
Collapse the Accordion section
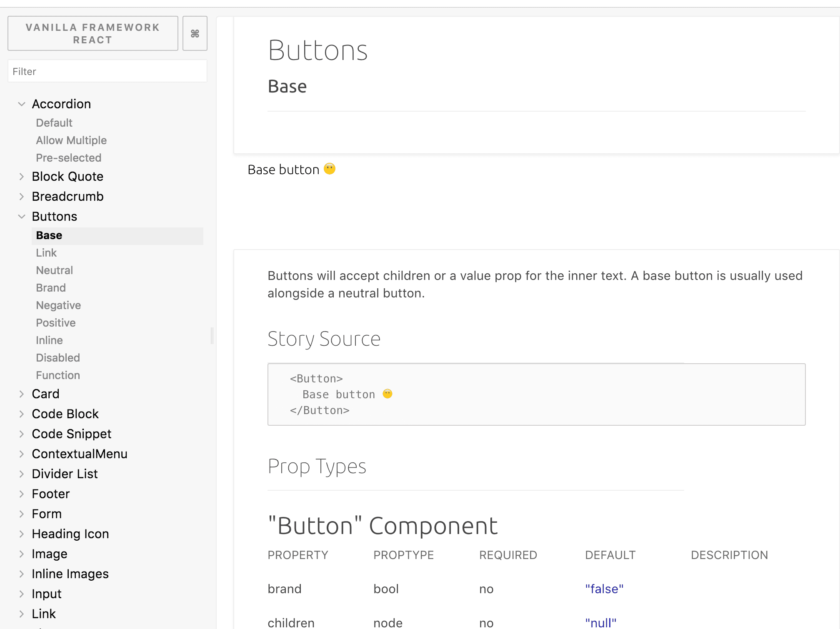click(61, 104)
